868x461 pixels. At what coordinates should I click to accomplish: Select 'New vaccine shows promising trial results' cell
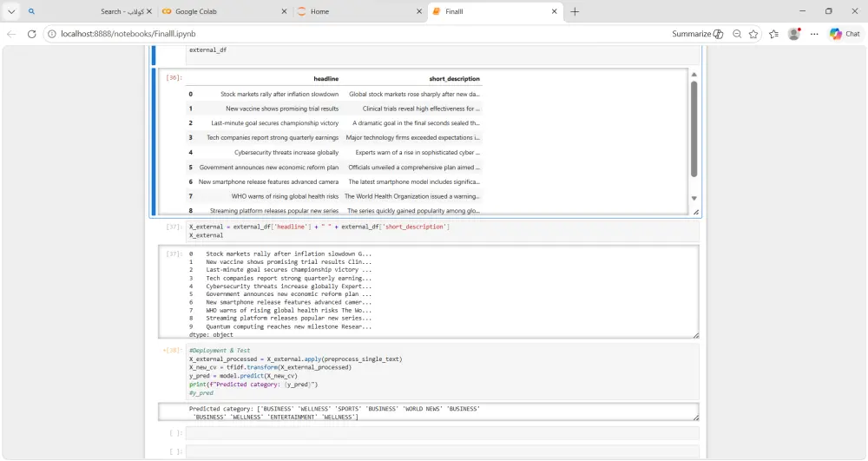[282, 109]
